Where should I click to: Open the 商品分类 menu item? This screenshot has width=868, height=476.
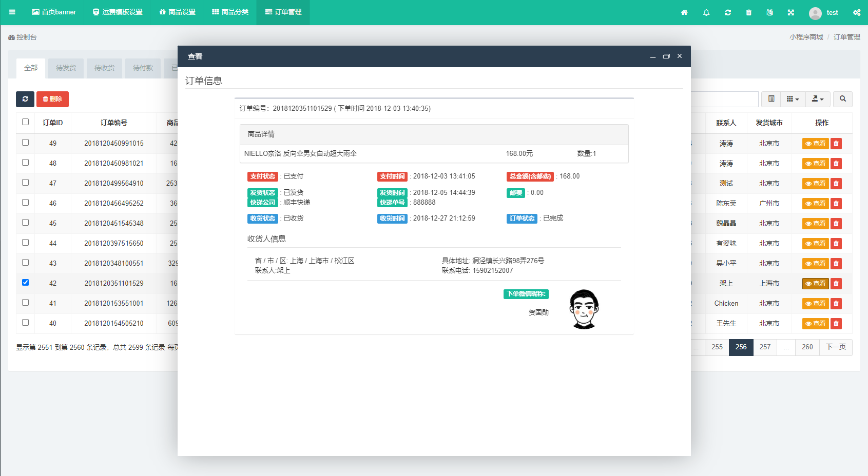pyautogui.click(x=230, y=12)
